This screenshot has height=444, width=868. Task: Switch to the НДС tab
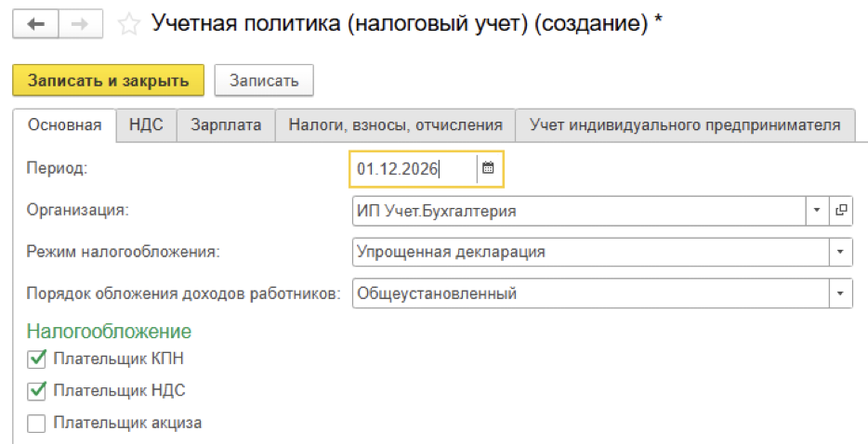point(146,125)
